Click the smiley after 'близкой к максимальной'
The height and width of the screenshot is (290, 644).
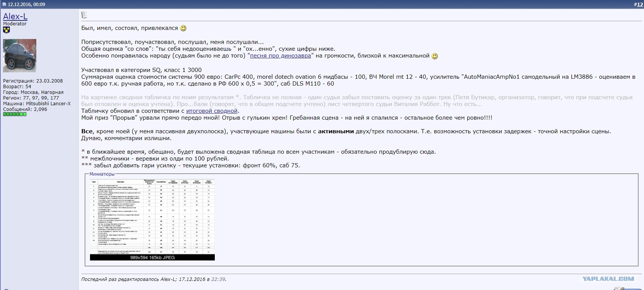435,56
